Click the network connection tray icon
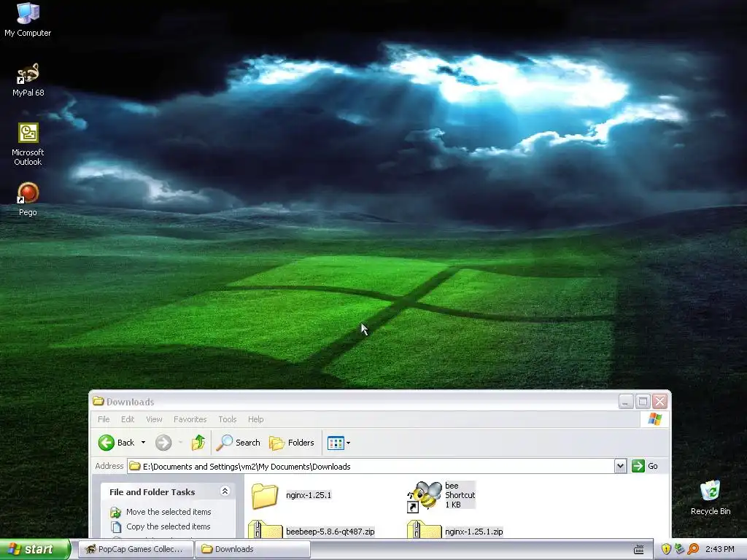 pos(679,550)
